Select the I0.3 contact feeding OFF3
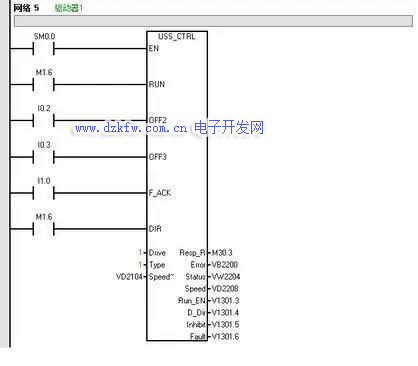Image resolution: width=418 pixels, height=366 pixels. (x=44, y=157)
